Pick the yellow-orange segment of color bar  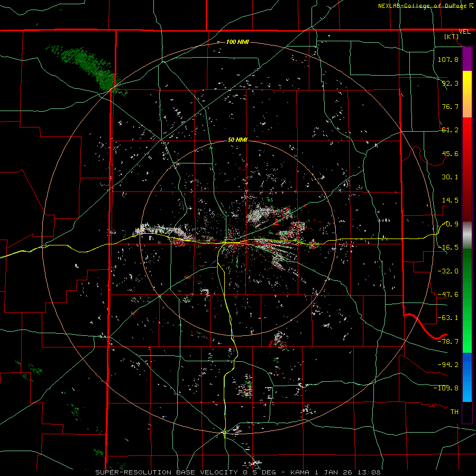[x=467, y=94]
